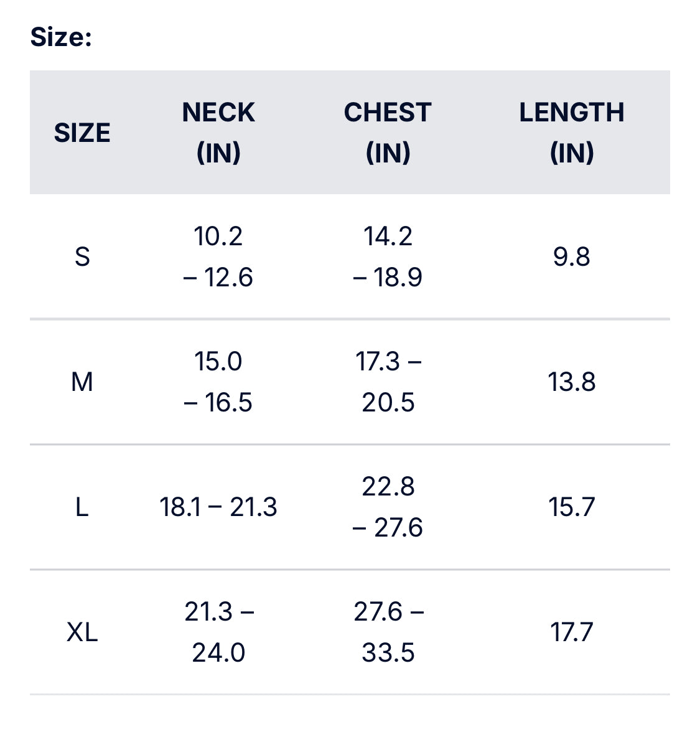This screenshot has height=742, width=700.
Task: Select the length value 15.7
Action: 571,507
